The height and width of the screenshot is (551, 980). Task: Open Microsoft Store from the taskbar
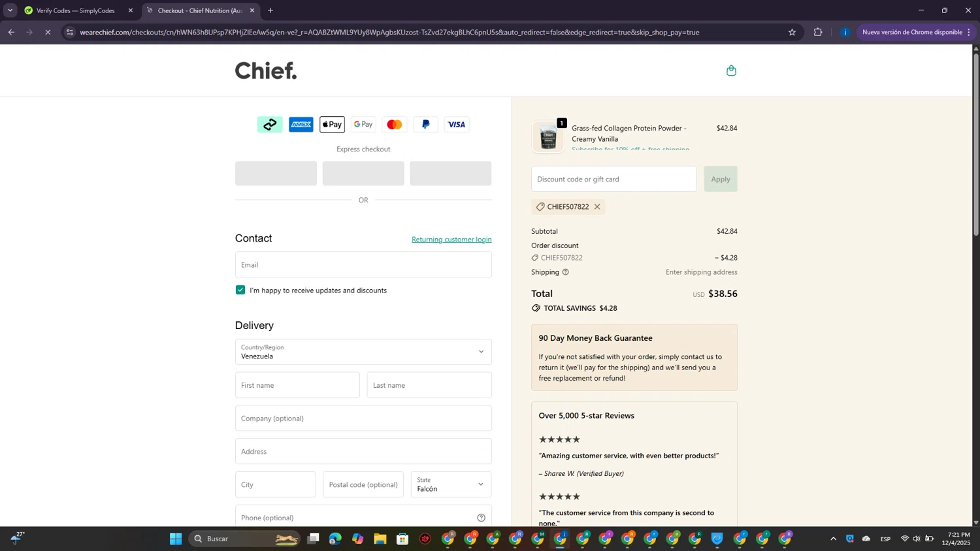(402, 539)
